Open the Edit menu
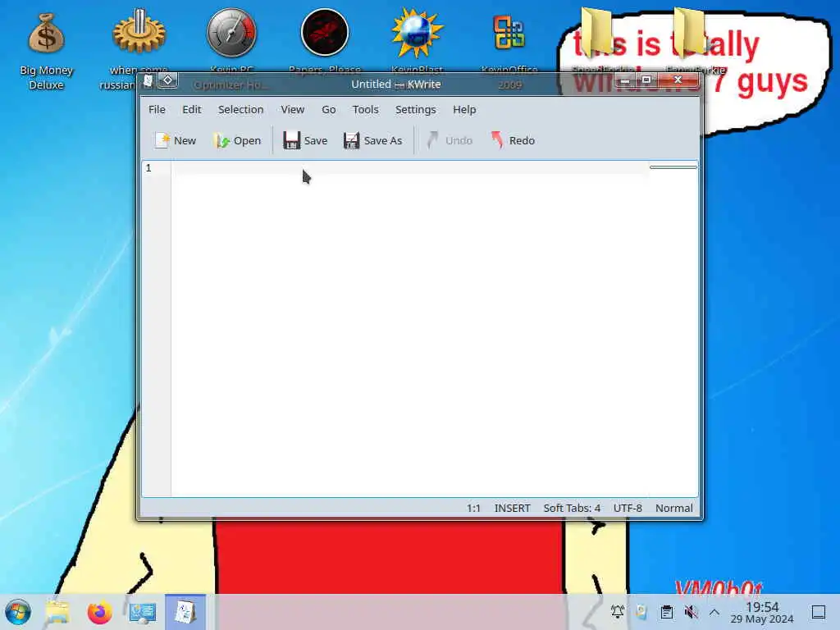The width and height of the screenshot is (840, 630). 192,109
